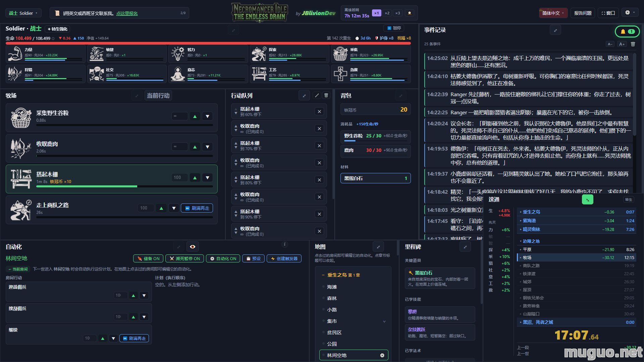Click the expand icon in 背包 panel header
644x362 pixels.
point(400,96)
